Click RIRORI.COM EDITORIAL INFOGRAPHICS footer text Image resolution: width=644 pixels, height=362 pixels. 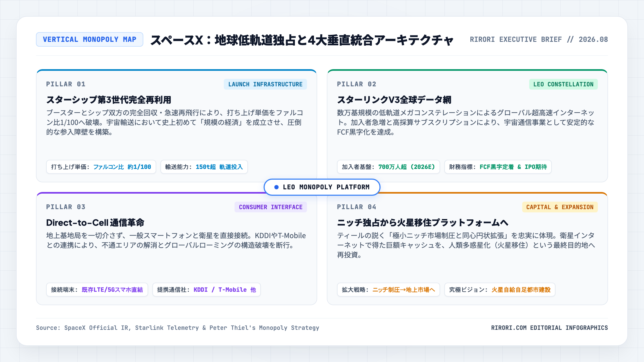(550, 328)
